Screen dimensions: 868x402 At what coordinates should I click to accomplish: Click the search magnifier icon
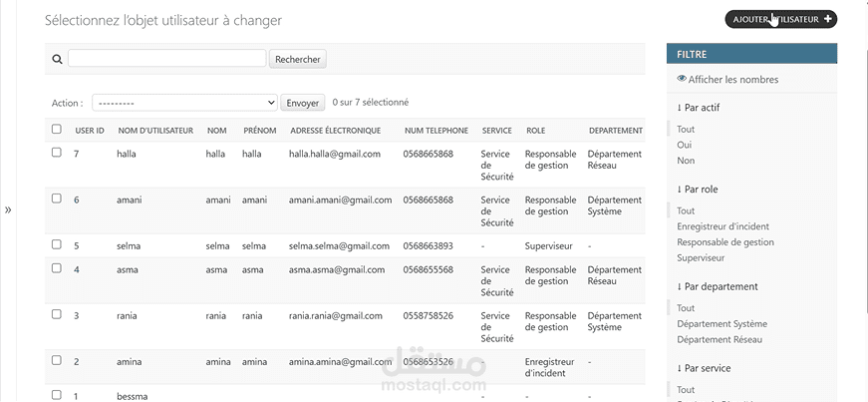57,60
